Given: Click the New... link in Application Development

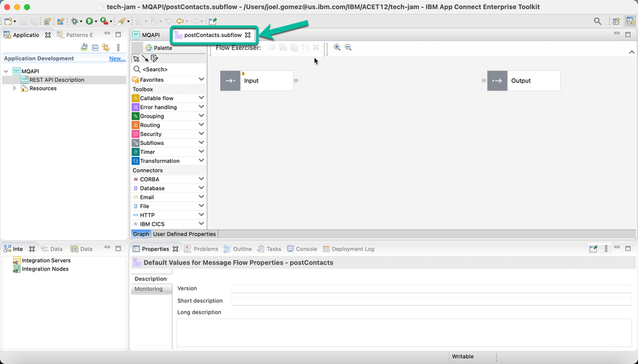Looking at the screenshot, I should click(x=117, y=58).
